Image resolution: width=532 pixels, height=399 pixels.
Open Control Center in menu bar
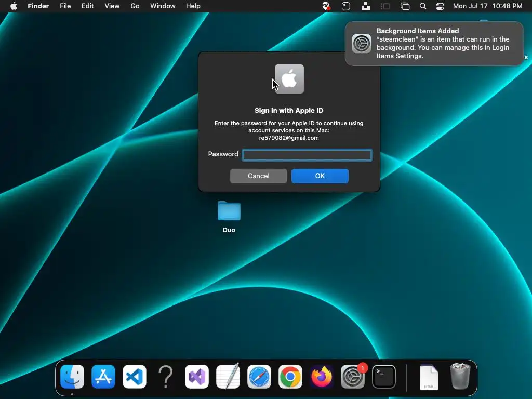click(440, 6)
